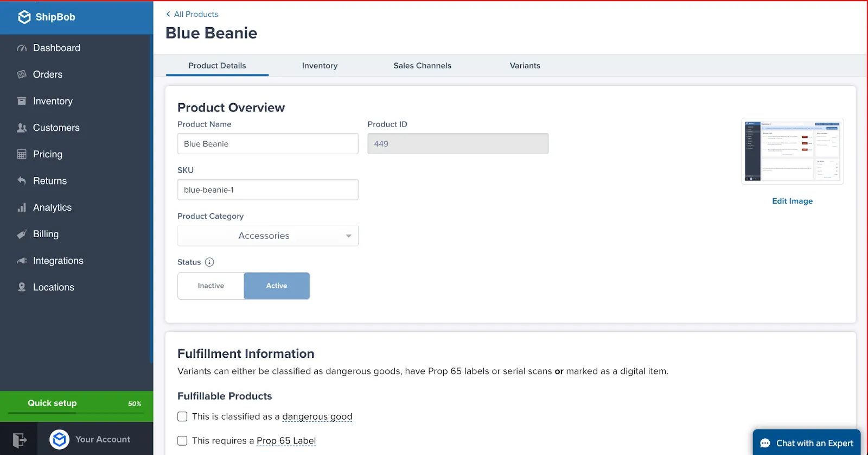Click the ShipBob logo icon
The height and width of the screenshot is (455, 868).
click(24, 17)
